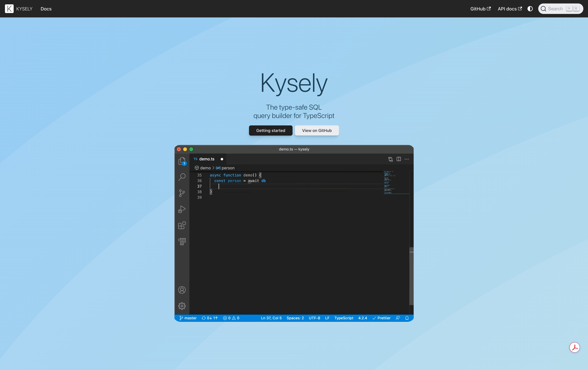Screen dimensions: 588x370
Task: Click the Kysely K logo icon
Action: [x=9, y=9]
